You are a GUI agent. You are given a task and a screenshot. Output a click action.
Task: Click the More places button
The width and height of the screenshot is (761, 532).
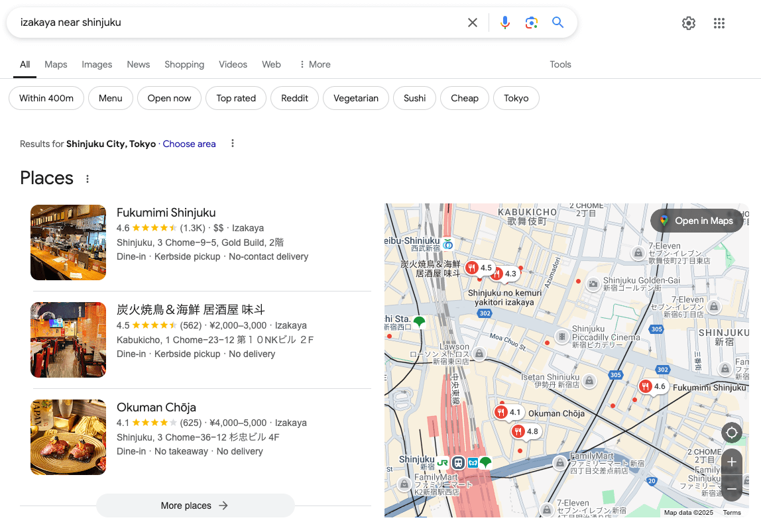(195, 505)
